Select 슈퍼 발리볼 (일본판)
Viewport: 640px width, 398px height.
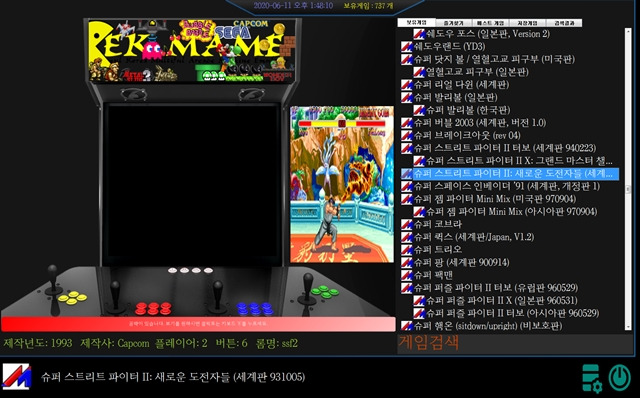point(456,98)
